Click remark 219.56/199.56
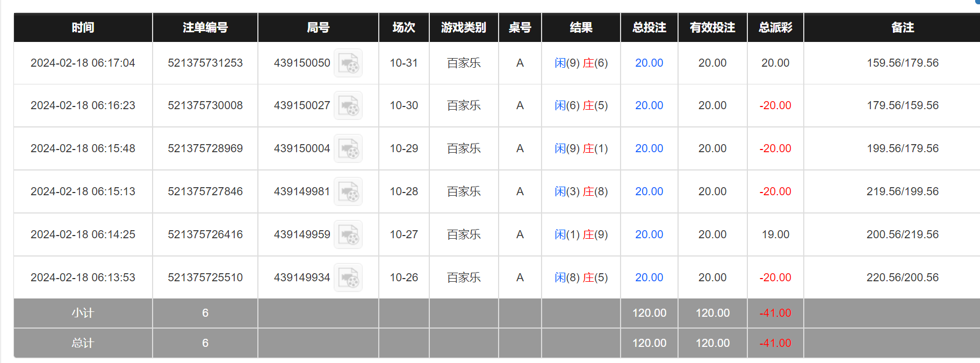Screen dimensions: 980x363 [x=903, y=191]
